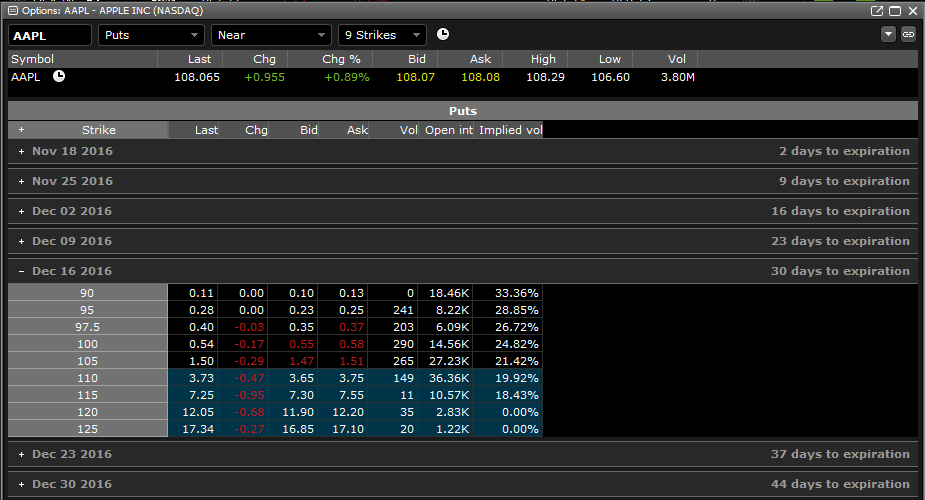The image size is (925, 500).
Task: Click the clock icon next to AAPL symbol row
Action: [x=59, y=76]
